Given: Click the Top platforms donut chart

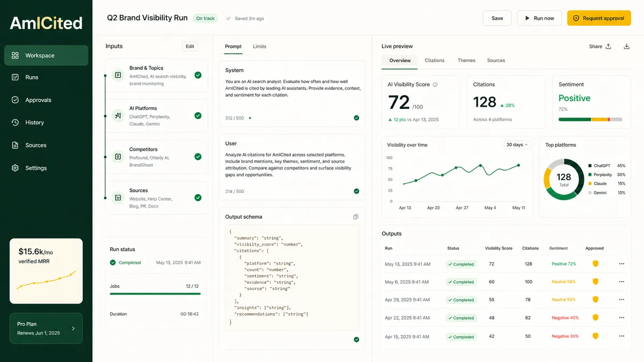Looking at the screenshot, I should pyautogui.click(x=563, y=179).
